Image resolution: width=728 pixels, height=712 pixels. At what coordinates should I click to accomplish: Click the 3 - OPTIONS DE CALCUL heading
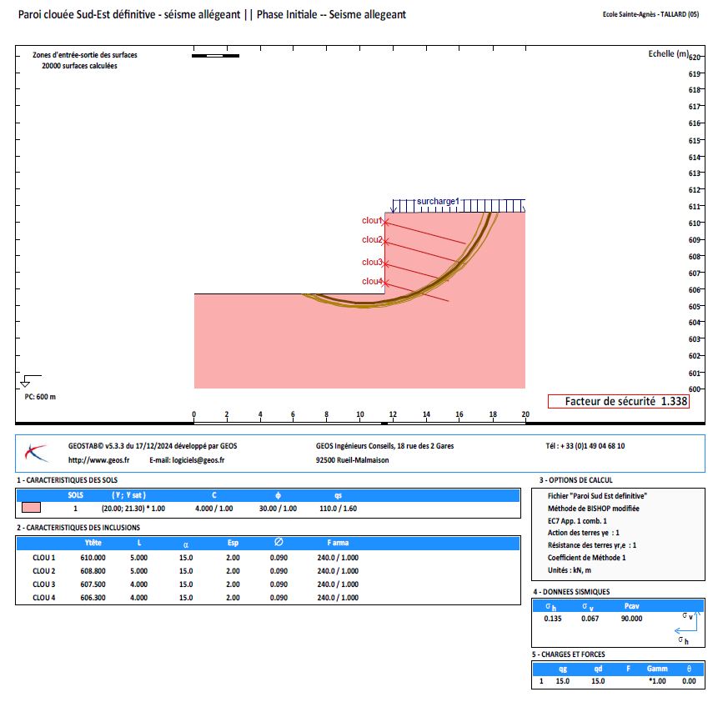[x=575, y=480]
